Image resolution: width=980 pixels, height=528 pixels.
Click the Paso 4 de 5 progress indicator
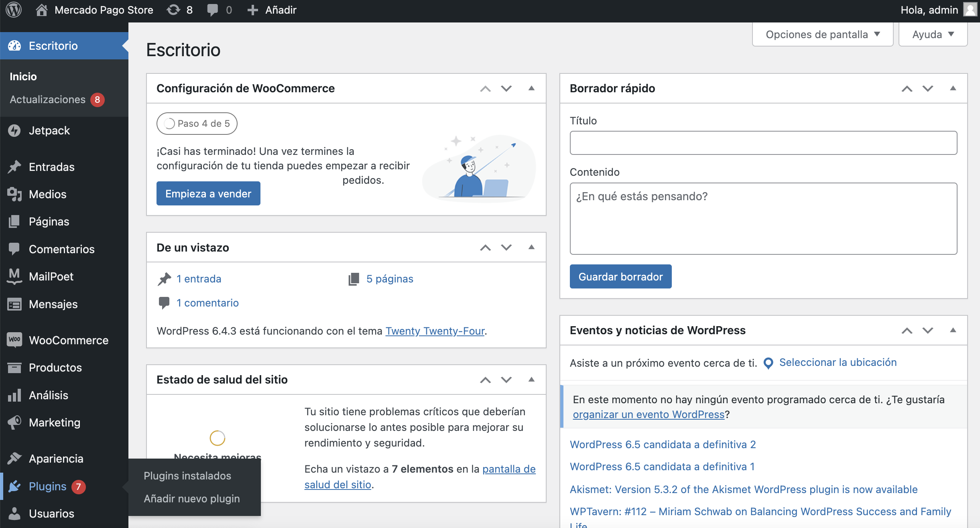pyautogui.click(x=197, y=124)
